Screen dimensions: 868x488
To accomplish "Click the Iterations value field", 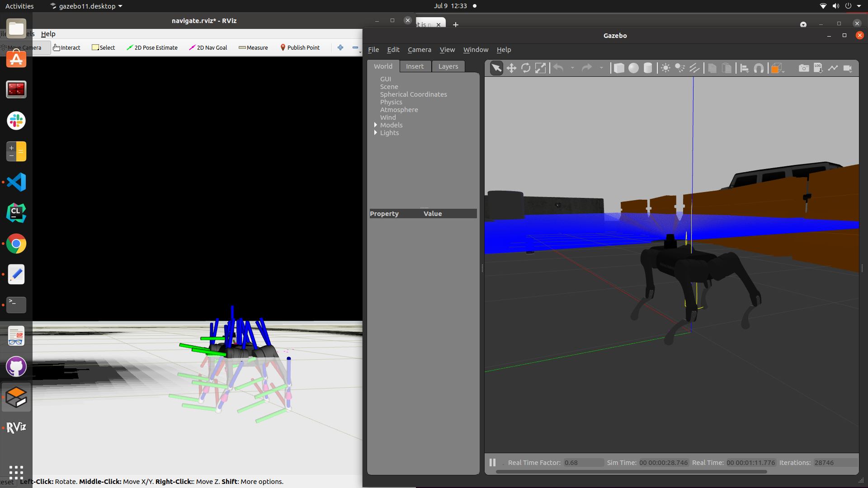I will pyautogui.click(x=835, y=463).
